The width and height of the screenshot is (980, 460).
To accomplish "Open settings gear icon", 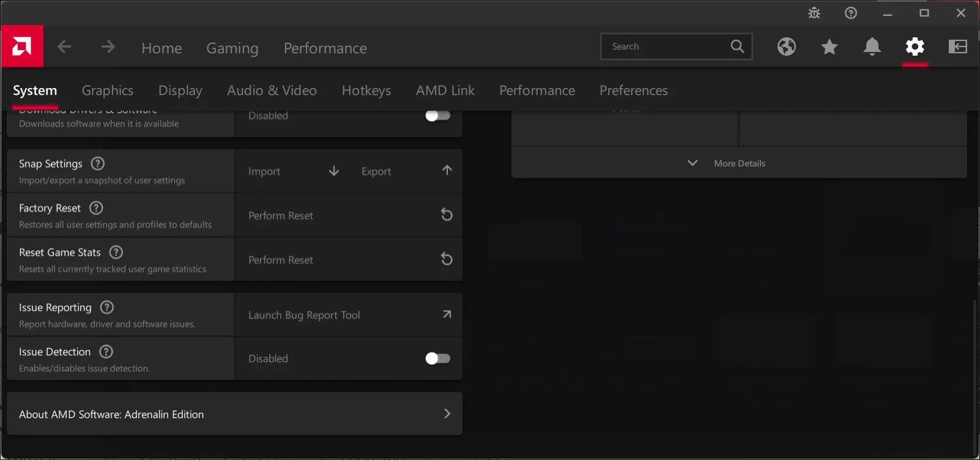I will point(915,46).
